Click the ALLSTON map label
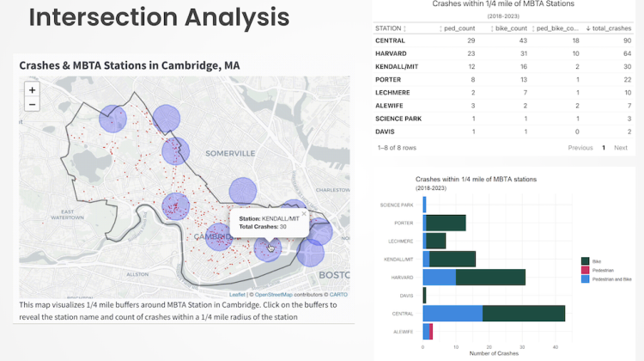Image resolution: width=644 pixels, height=361 pixels. pos(137,274)
